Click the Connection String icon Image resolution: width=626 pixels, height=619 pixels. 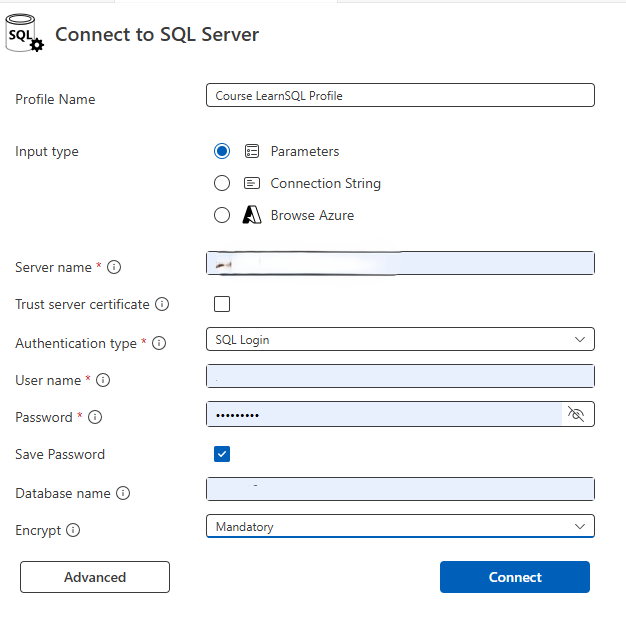pyautogui.click(x=252, y=183)
